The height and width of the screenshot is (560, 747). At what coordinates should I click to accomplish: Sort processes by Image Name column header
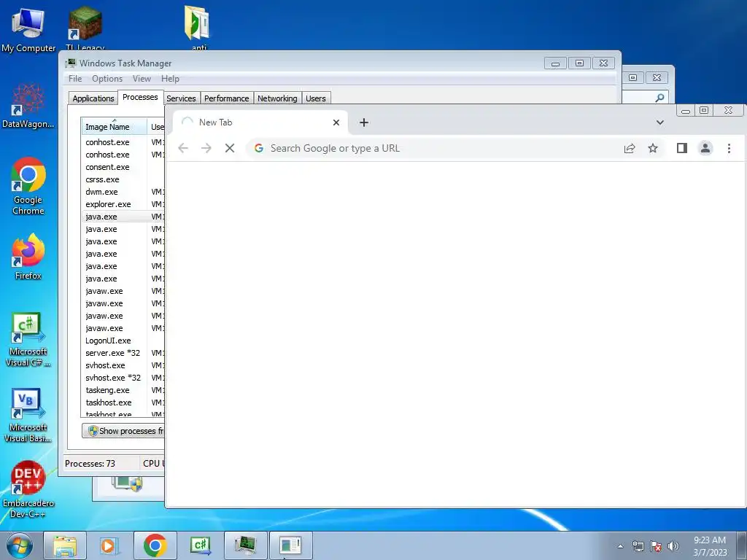[113, 127]
